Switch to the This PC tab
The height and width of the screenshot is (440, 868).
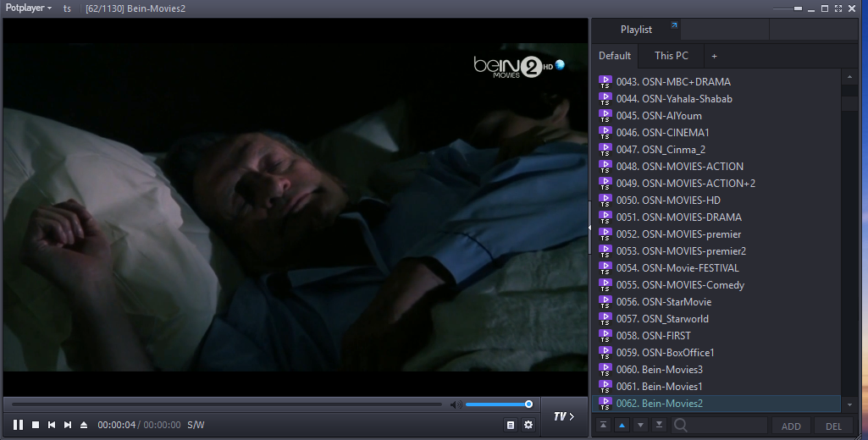tap(671, 56)
